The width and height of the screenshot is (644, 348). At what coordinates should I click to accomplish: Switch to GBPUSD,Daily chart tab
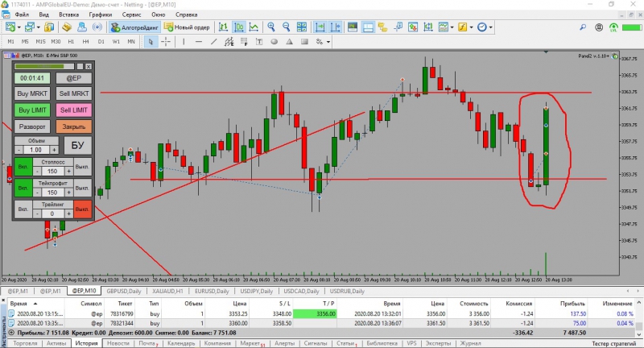pos(124,291)
